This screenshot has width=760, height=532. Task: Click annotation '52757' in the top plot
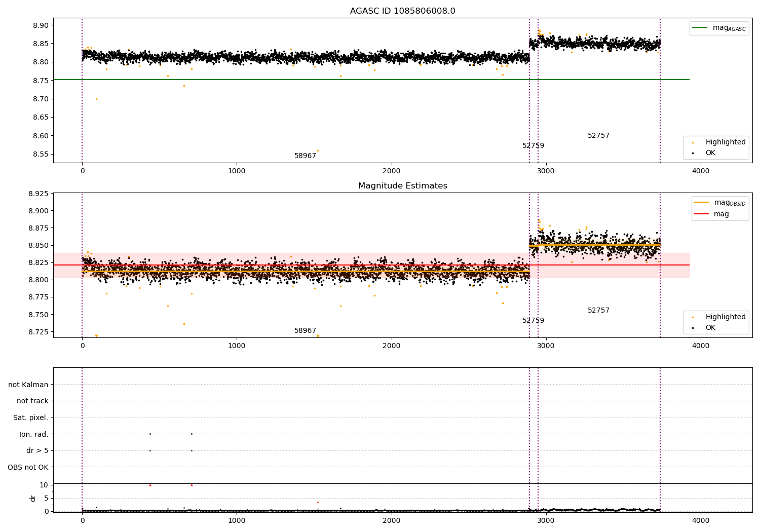point(598,136)
